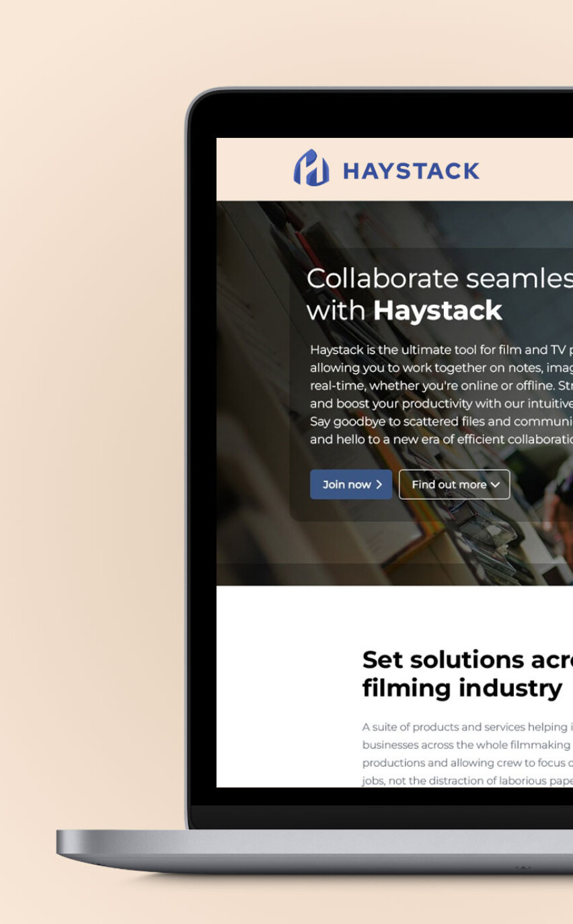Image resolution: width=573 pixels, height=924 pixels.
Task: Click the 'allowing you to work together on notes' line
Action: [x=441, y=368]
